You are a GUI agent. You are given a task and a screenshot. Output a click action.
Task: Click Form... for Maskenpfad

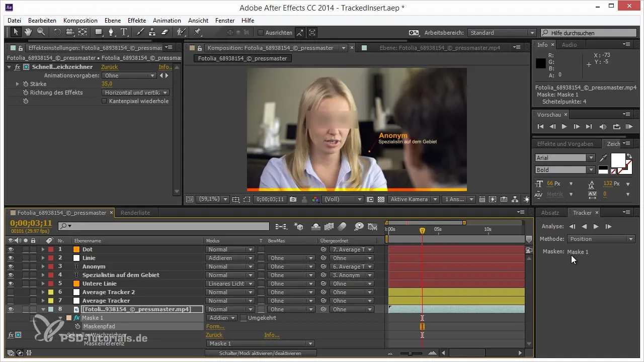(x=215, y=326)
